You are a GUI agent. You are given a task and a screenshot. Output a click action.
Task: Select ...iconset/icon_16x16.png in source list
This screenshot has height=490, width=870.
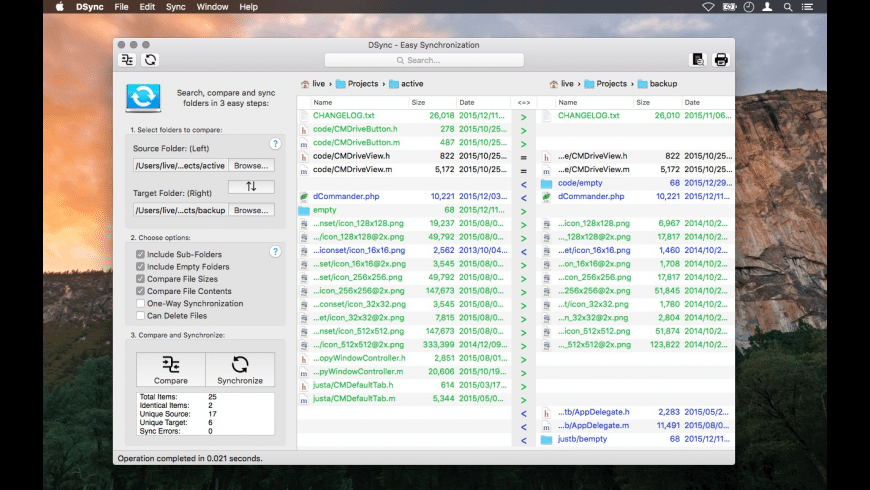(404, 250)
